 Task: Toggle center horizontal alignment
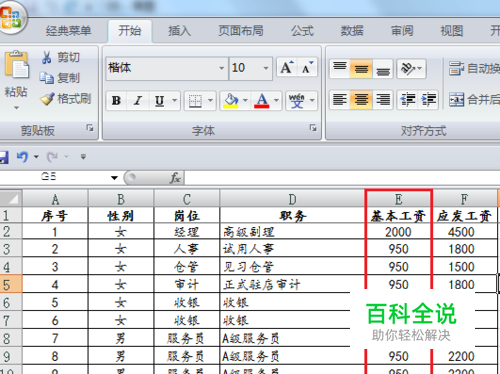(361, 99)
